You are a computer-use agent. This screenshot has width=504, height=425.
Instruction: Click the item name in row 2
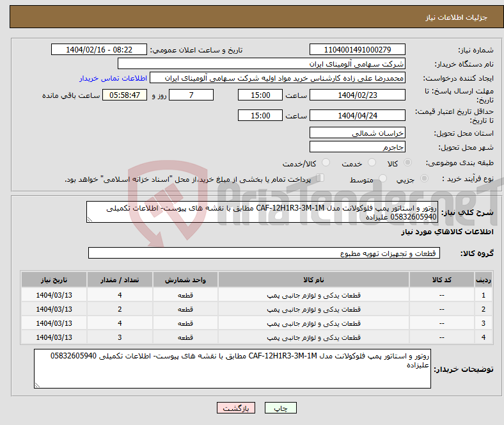313,309
